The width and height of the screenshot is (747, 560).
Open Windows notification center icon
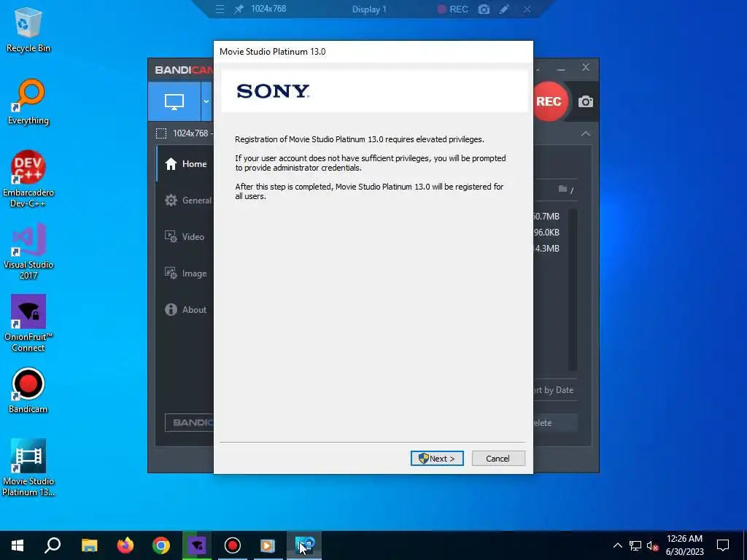(x=723, y=545)
